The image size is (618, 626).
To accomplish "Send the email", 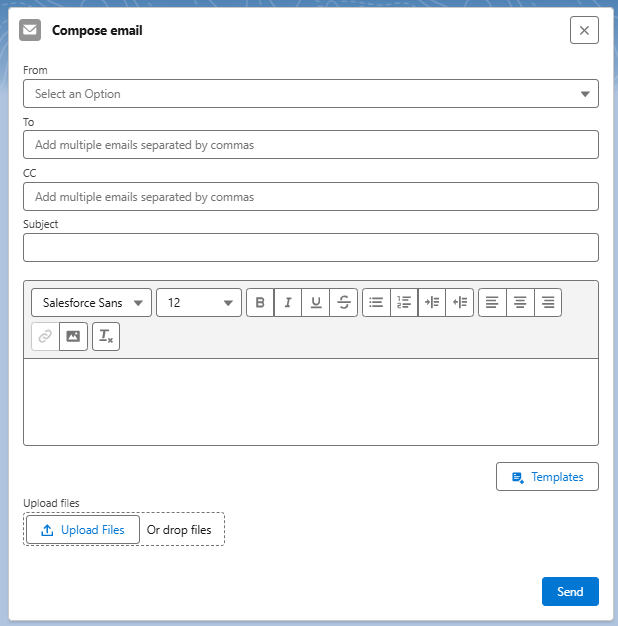I will [x=570, y=592].
